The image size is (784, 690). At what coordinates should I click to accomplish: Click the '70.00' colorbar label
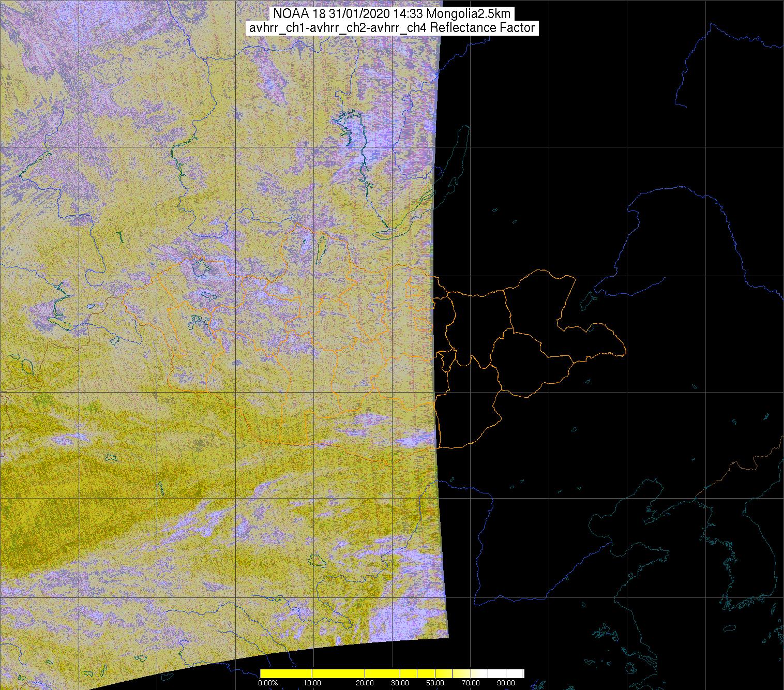point(471,683)
